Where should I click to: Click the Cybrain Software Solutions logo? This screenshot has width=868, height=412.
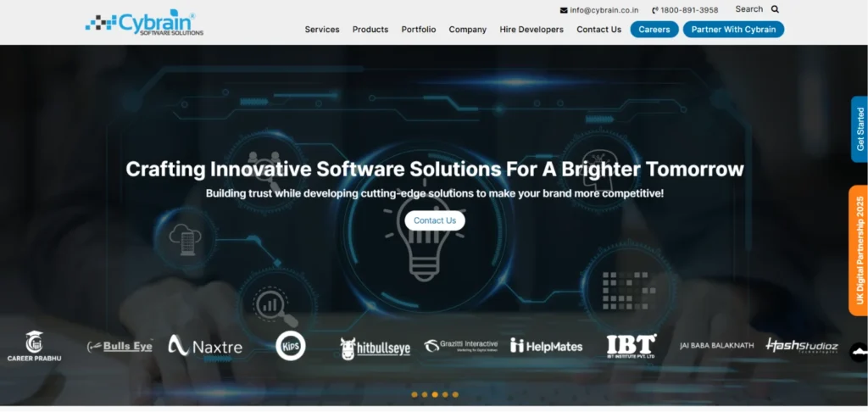point(144,23)
